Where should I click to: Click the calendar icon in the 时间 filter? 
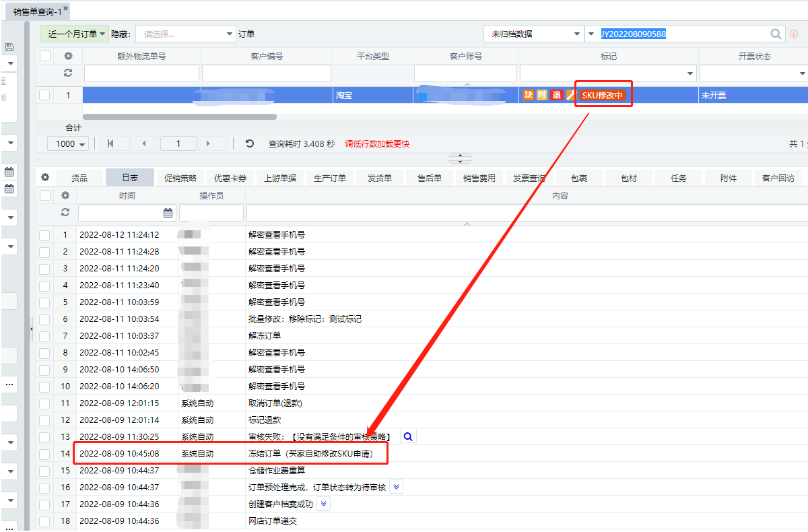168,213
